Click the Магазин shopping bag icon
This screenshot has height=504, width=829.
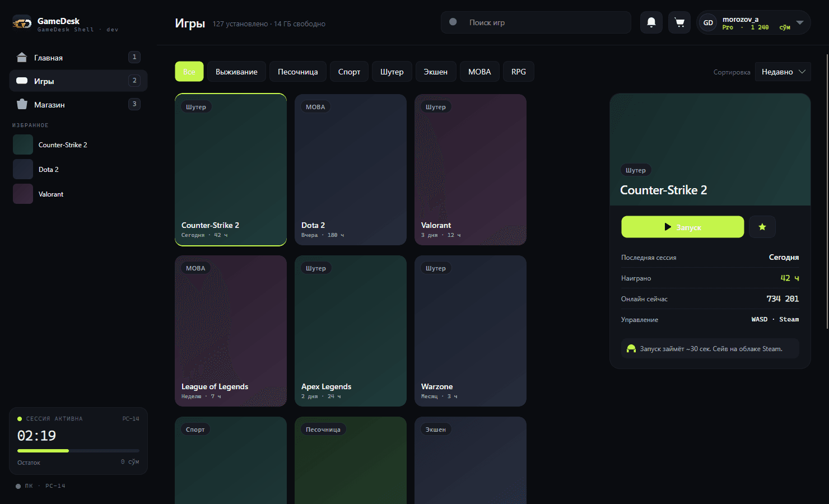22,104
